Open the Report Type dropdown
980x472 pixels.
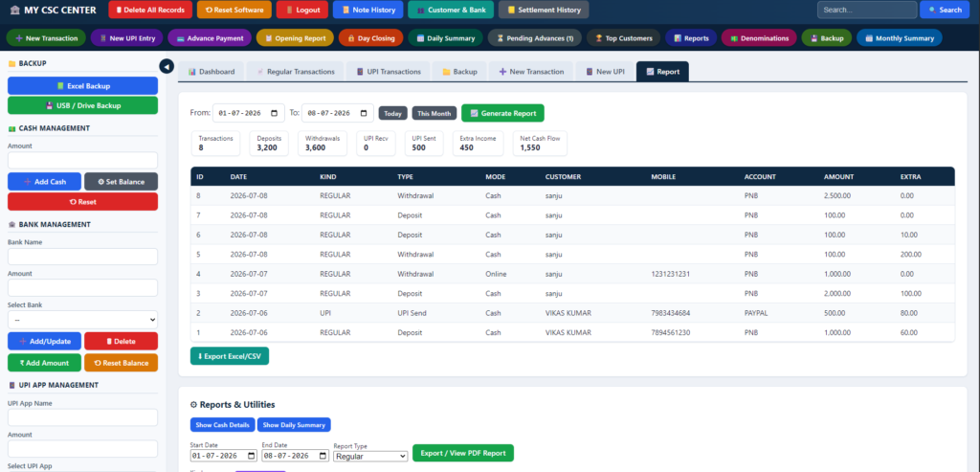(x=370, y=457)
